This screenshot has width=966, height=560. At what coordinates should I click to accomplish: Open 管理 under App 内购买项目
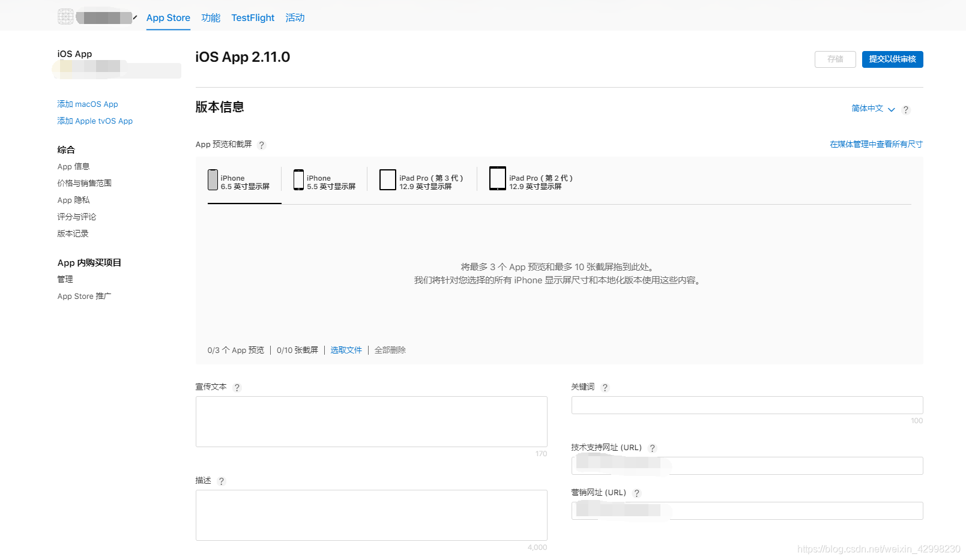(65, 279)
